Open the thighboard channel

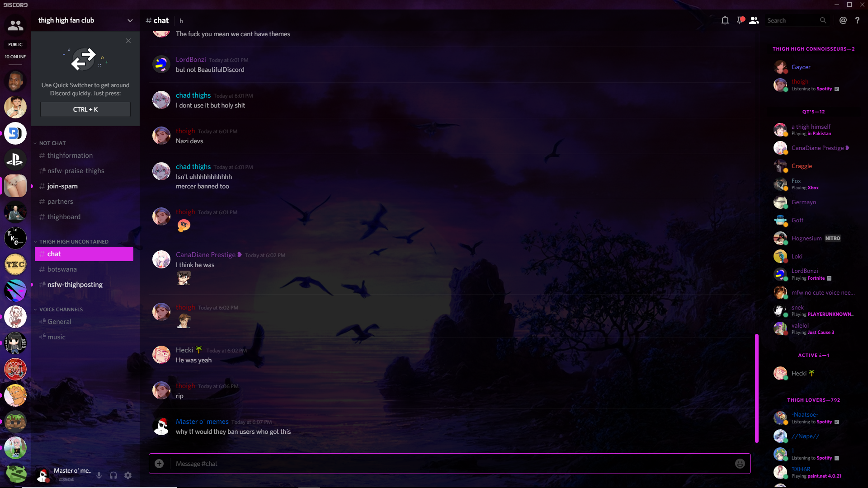point(64,217)
